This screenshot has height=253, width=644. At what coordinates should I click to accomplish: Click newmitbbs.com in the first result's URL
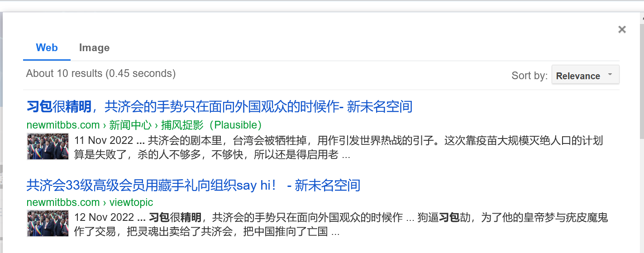[x=63, y=125]
